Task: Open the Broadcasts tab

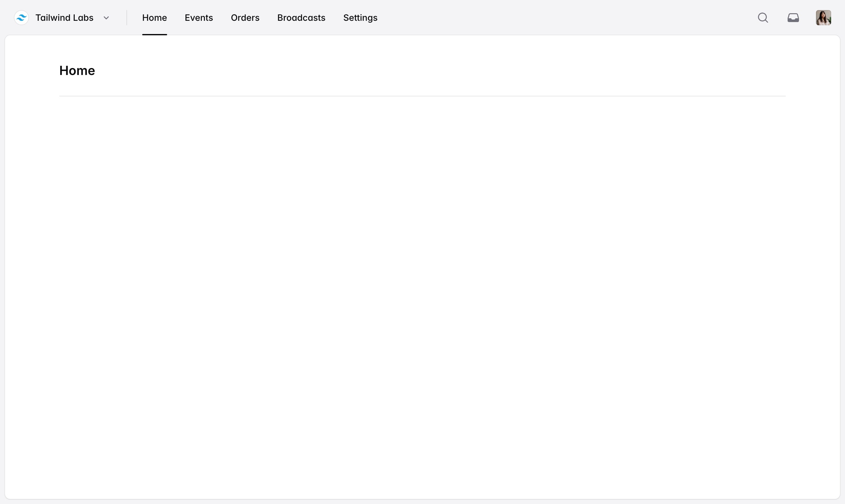Action: [x=301, y=18]
